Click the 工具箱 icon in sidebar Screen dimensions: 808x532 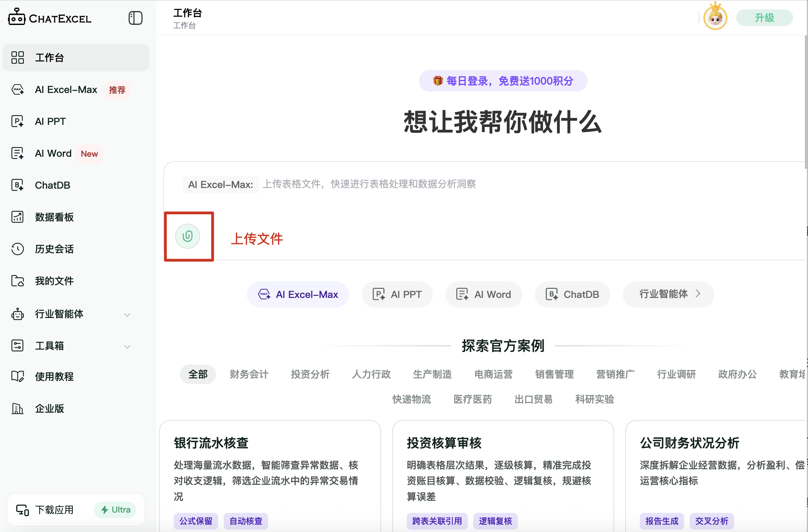pyautogui.click(x=17, y=346)
